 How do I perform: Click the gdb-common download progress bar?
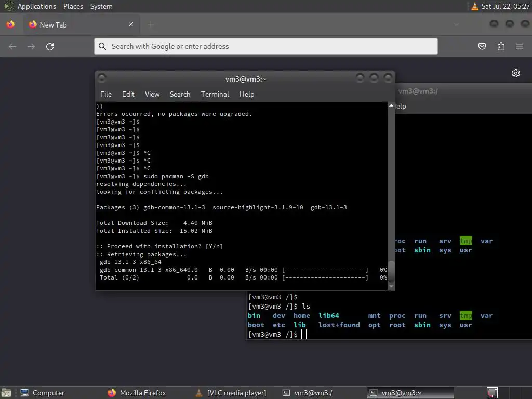point(325,270)
